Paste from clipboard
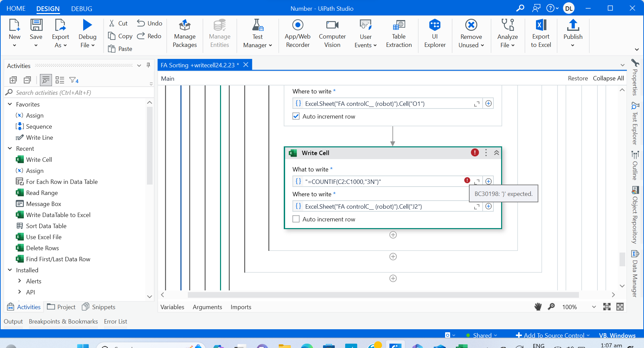The image size is (644, 348). (x=120, y=49)
